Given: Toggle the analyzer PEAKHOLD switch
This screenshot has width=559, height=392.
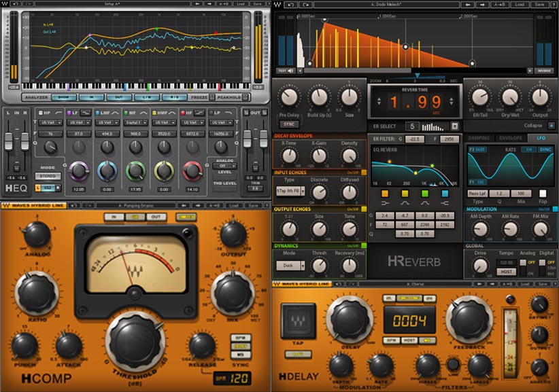Looking at the screenshot, I should (x=245, y=97).
